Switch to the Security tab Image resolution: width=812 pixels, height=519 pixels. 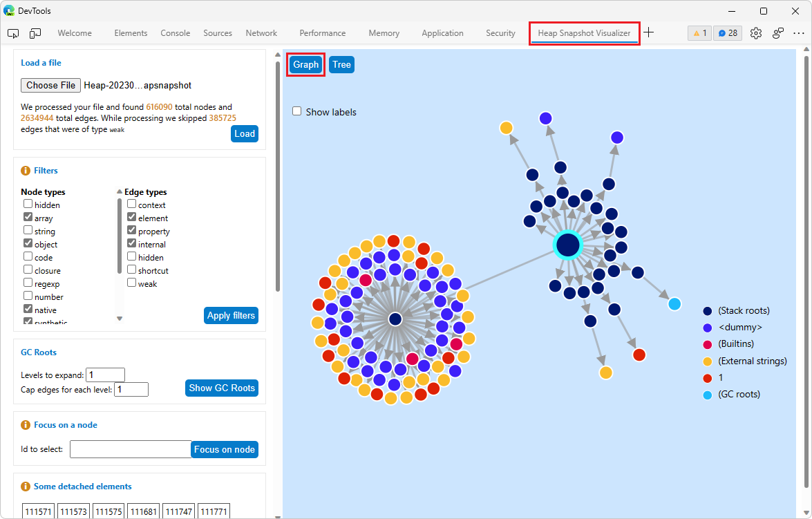click(x=500, y=33)
